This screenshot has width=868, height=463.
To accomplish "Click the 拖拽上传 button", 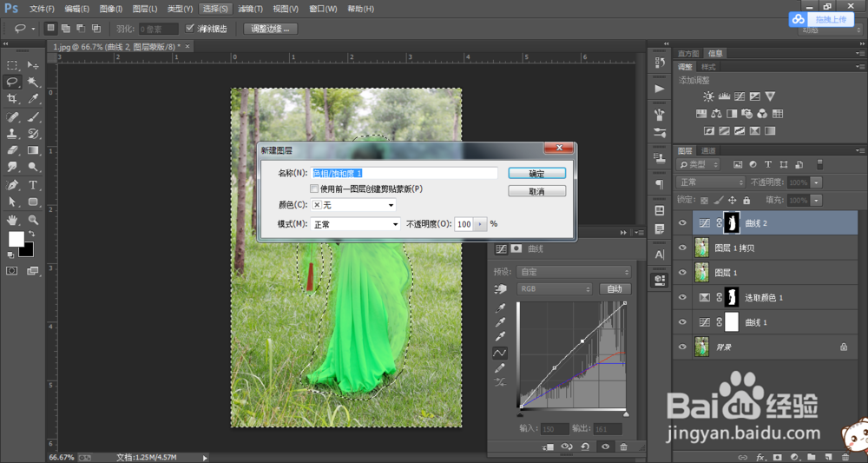I will coord(821,19).
